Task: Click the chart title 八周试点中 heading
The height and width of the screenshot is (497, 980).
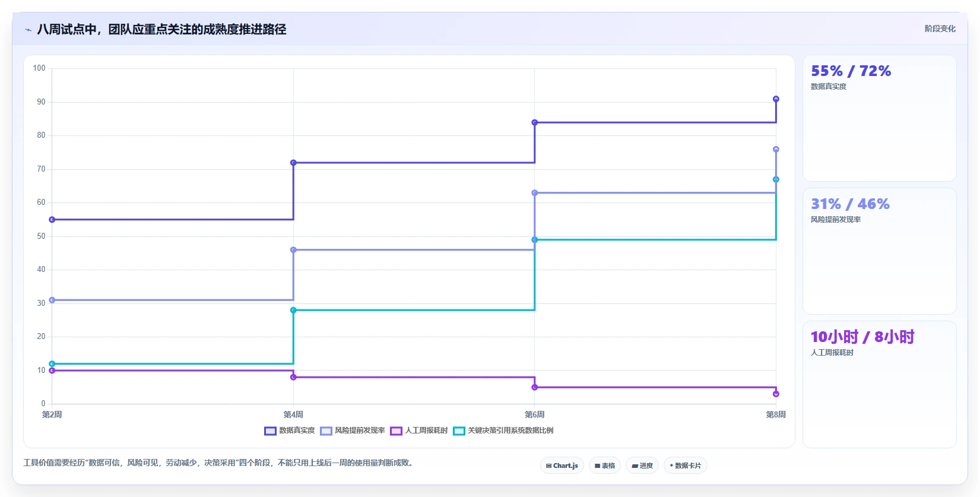Action: pos(161,29)
